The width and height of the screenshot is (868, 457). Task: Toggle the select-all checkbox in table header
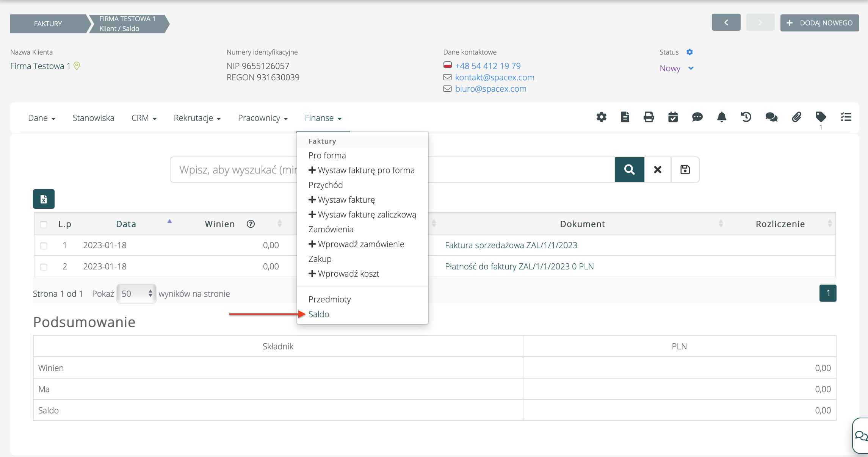[44, 224]
